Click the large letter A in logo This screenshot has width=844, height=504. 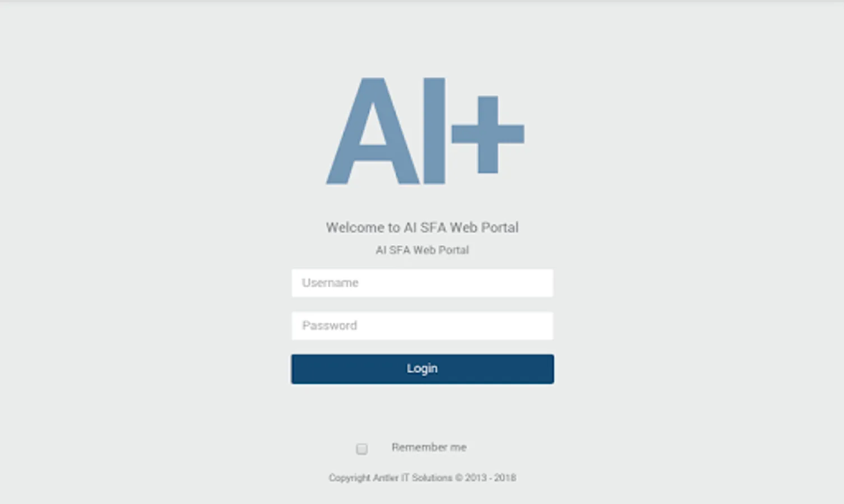coord(373,131)
